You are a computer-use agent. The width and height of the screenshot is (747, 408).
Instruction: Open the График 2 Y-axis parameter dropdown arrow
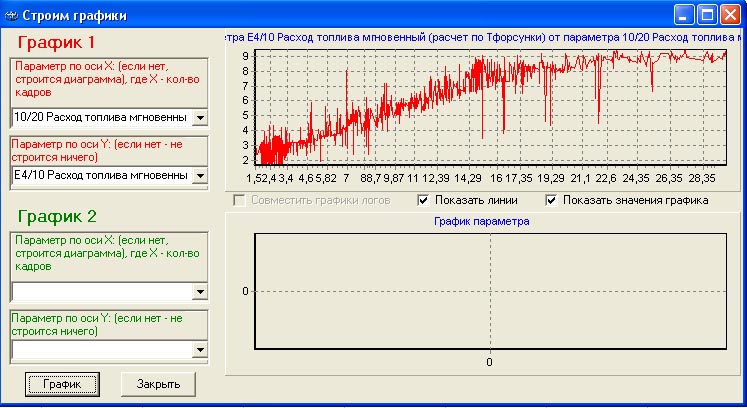199,351
